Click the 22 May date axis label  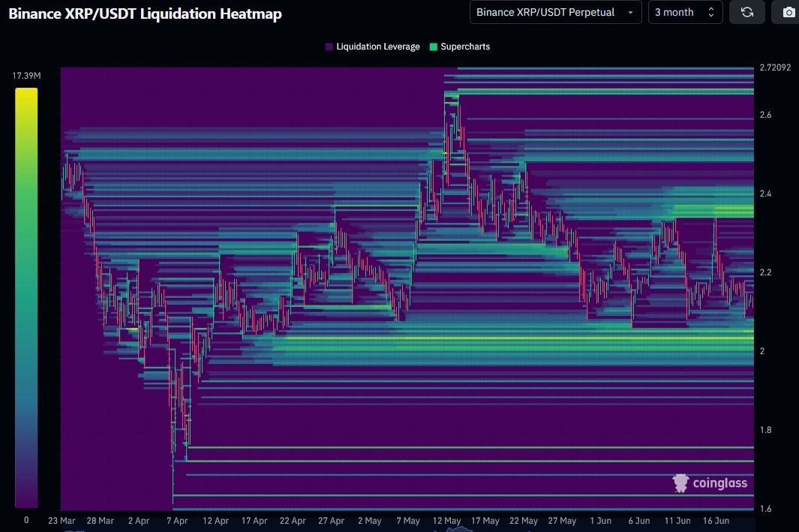524,521
